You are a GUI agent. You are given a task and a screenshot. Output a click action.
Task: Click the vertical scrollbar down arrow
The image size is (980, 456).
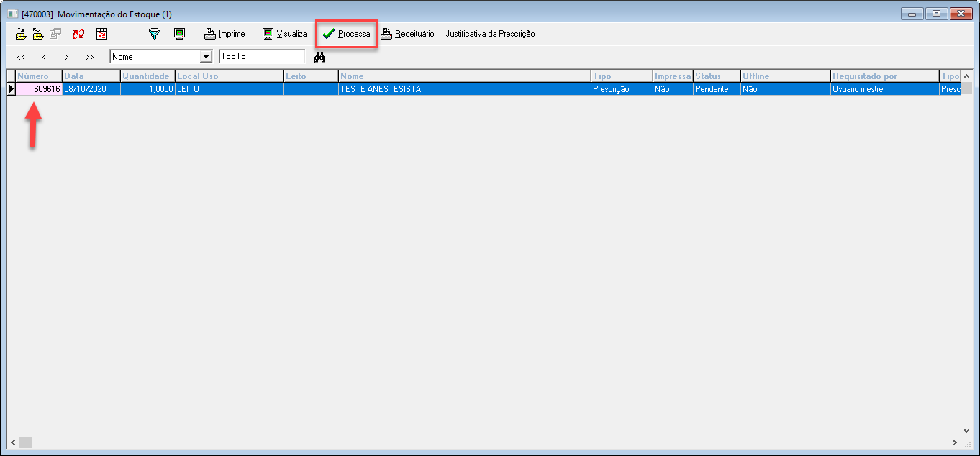(966, 431)
